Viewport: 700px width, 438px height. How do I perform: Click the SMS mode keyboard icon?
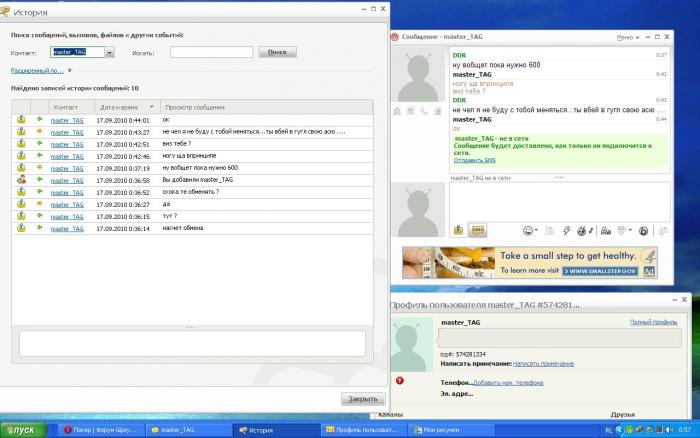coord(478,230)
